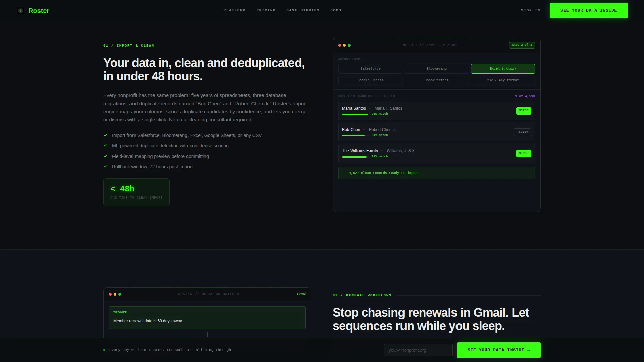
Task: Merge The Williams Family duplicate
Action: coord(524,153)
